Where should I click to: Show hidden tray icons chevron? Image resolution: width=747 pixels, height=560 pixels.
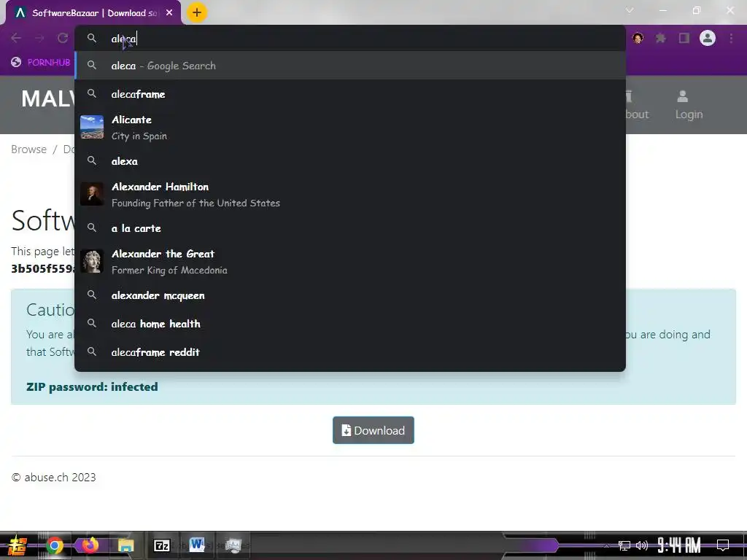(x=606, y=545)
